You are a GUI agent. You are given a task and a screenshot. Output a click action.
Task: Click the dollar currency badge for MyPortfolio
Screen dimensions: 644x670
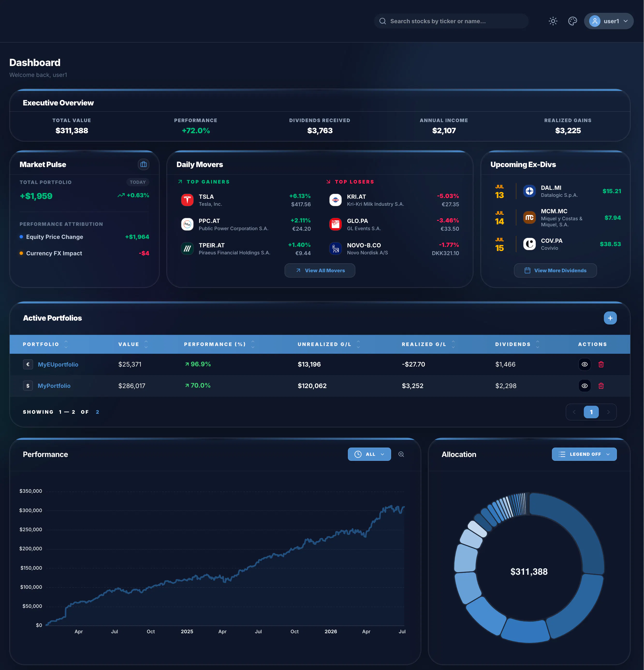tap(28, 386)
